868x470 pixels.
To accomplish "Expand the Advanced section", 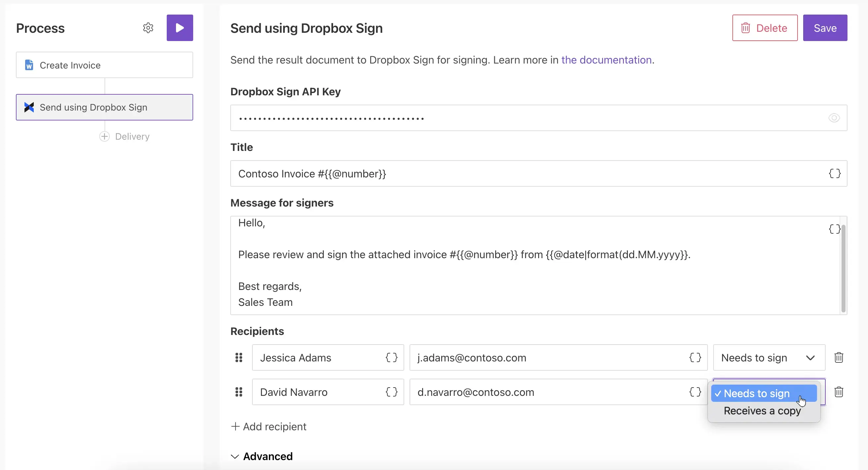I will coord(262,456).
